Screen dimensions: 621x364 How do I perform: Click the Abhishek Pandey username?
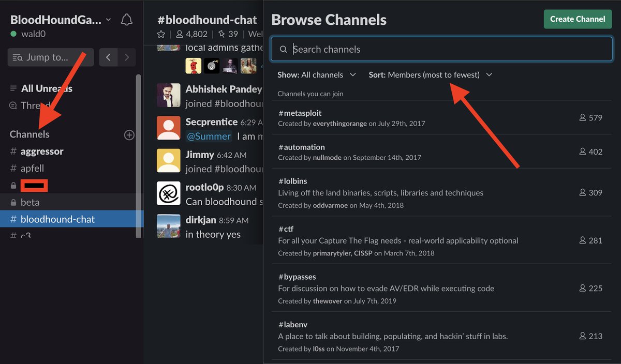coord(224,89)
